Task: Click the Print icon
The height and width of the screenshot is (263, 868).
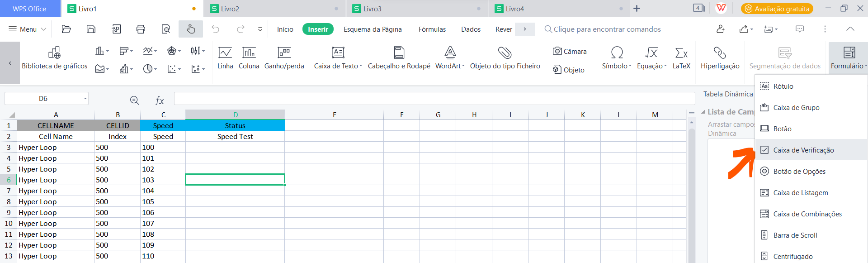Action: click(x=141, y=29)
